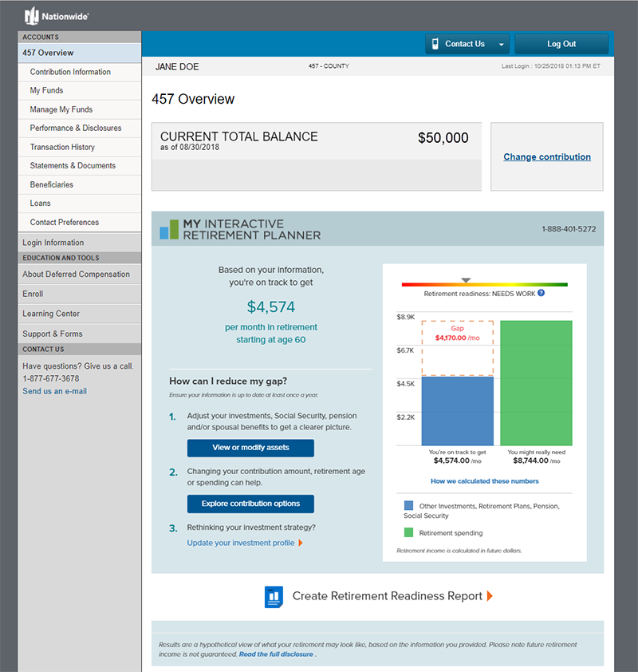Click Explore contribution options button
Screen dimensions: 638x672
click(x=250, y=504)
